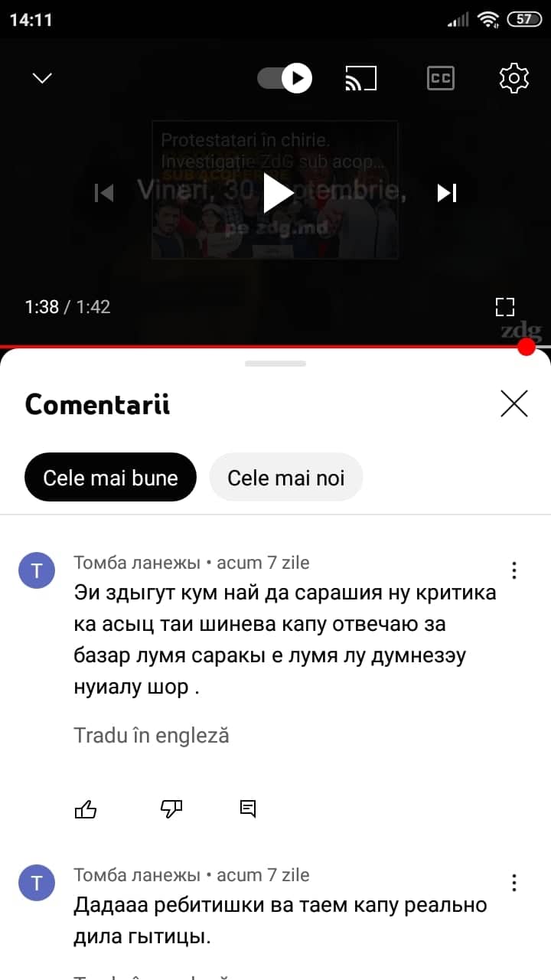Screen dimensions: 551x980
Task: Dislike the first comment
Action: (x=172, y=809)
